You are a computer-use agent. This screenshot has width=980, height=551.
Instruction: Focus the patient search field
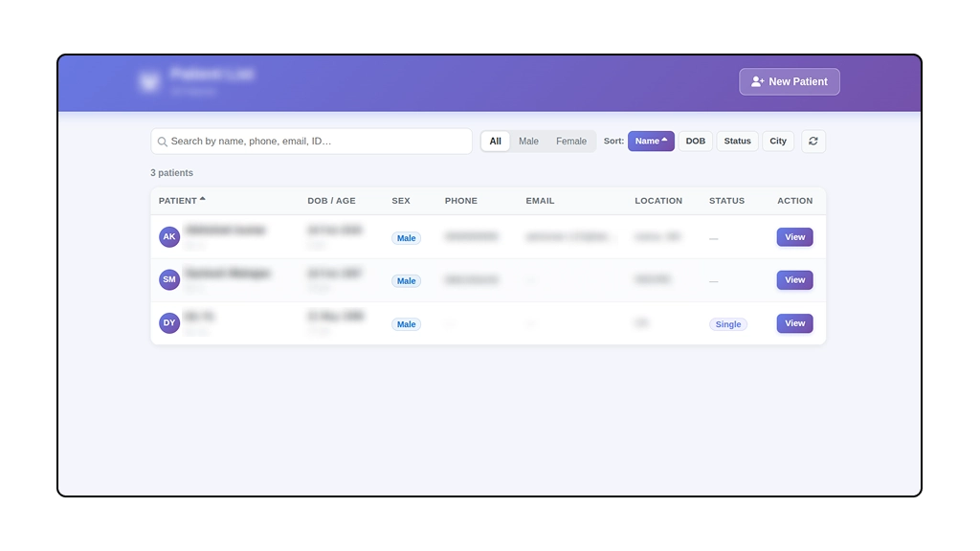(311, 142)
